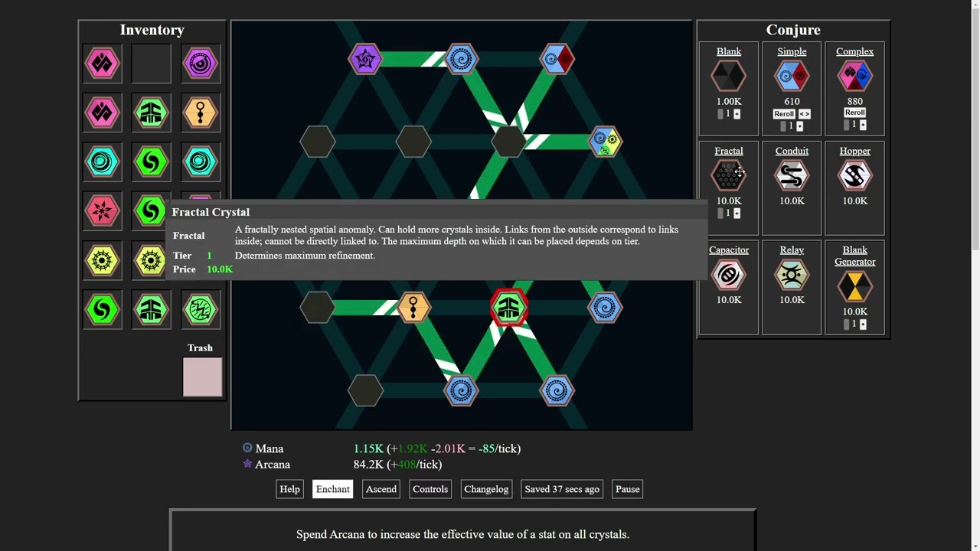The height and width of the screenshot is (551, 980).
Task: Conjure the Fractal crystal icon
Action: click(729, 176)
